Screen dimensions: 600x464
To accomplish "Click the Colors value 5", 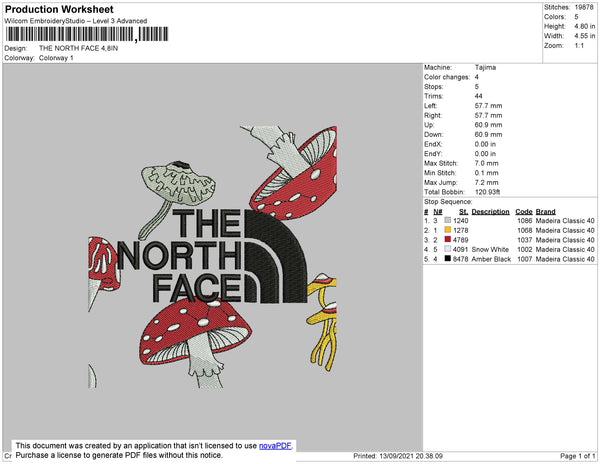I will 576,17.
